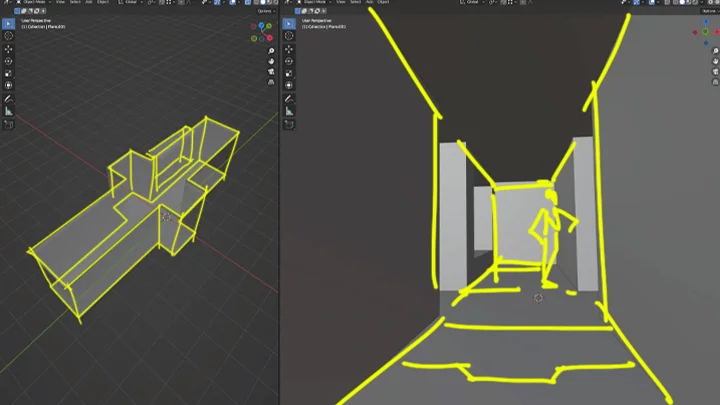Viewport: 720px width, 405px height.
Task: Toggle camera view icon in right viewport
Action: 715,72
